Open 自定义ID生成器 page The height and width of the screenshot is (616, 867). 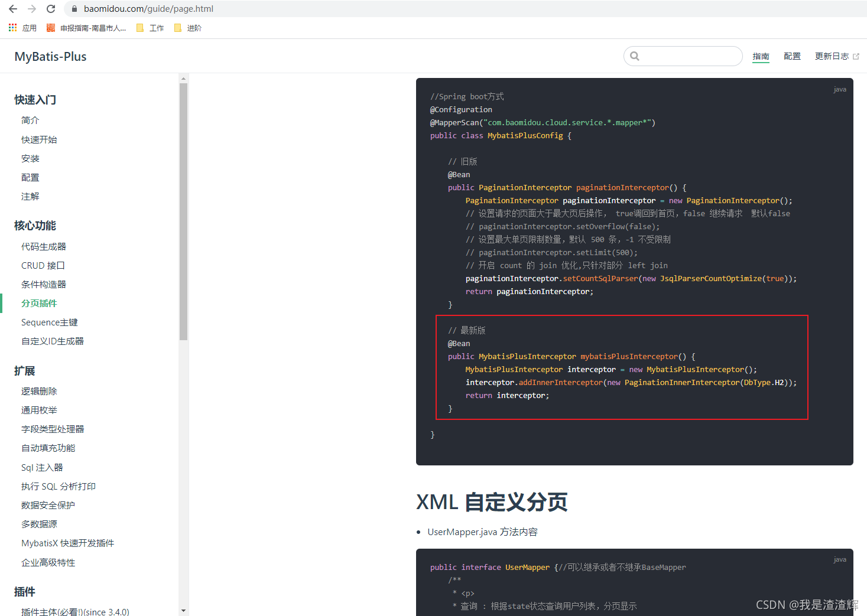pos(53,341)
